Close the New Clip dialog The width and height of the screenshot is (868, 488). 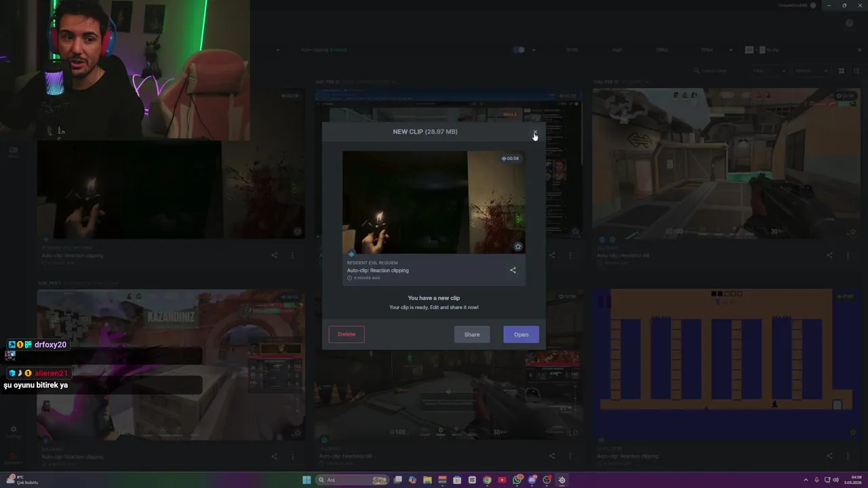point(535,132)
